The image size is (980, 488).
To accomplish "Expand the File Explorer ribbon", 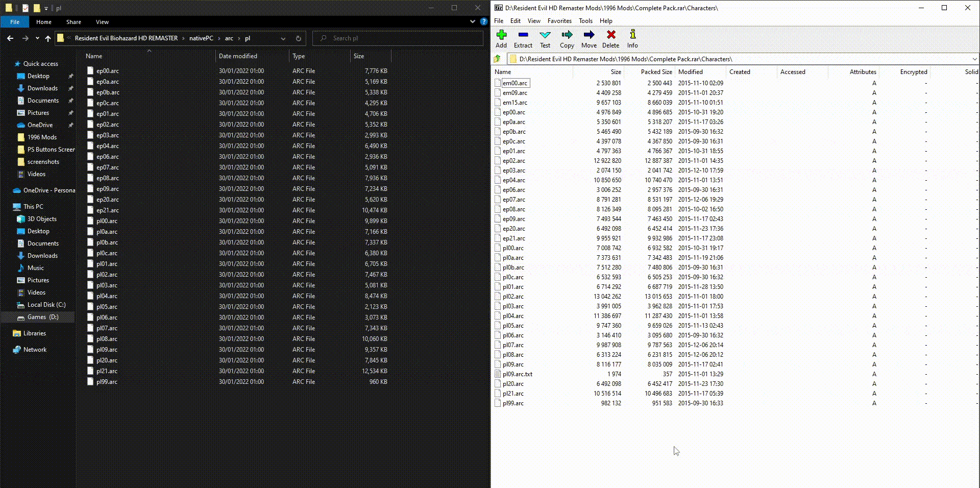I will [x=472, y=21].
